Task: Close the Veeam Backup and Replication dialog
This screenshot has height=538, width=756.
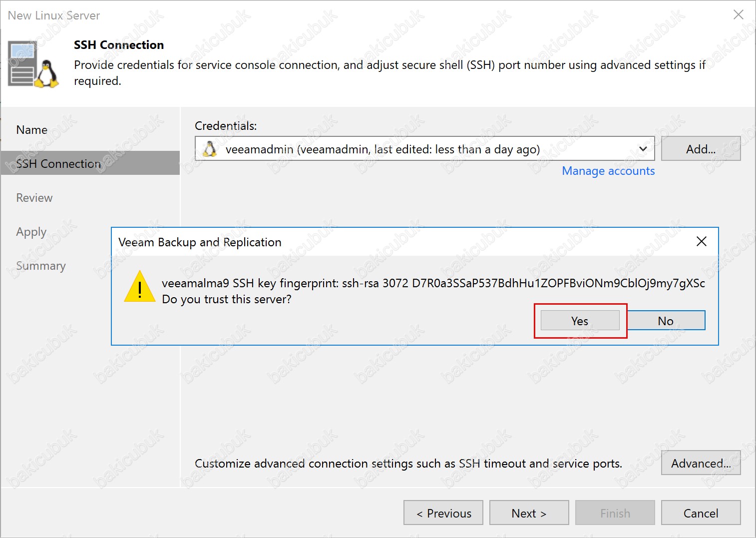Action: tap(702, 241)
